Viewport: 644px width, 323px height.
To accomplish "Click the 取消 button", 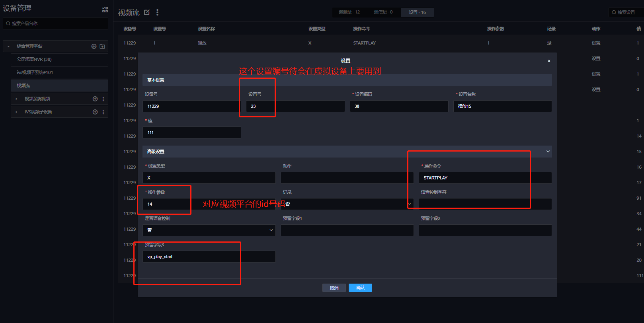I will [x=334, y=288].
